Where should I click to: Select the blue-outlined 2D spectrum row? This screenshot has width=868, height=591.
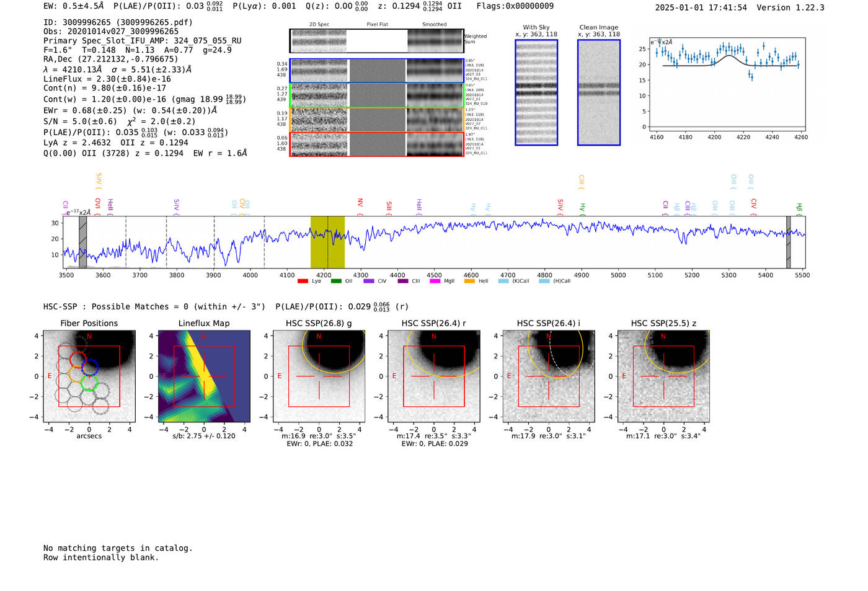pyautogui.click(x=377, y=71)
